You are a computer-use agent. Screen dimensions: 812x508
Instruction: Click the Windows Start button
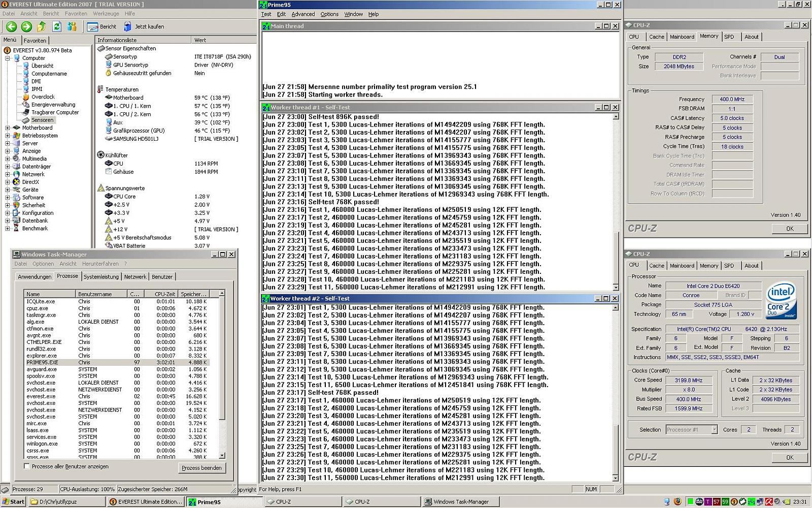click(13, 501)
